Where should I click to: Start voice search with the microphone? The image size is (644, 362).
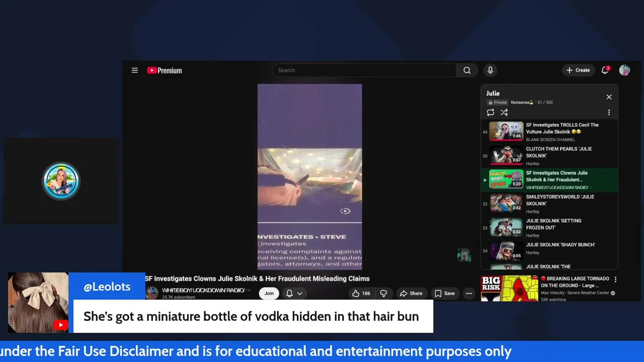tap(490, 70)
